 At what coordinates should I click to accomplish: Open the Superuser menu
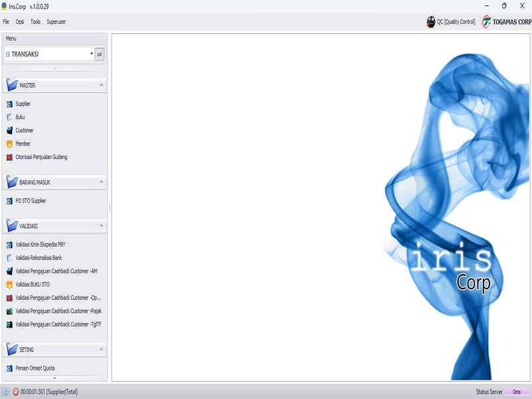[56, 22]
